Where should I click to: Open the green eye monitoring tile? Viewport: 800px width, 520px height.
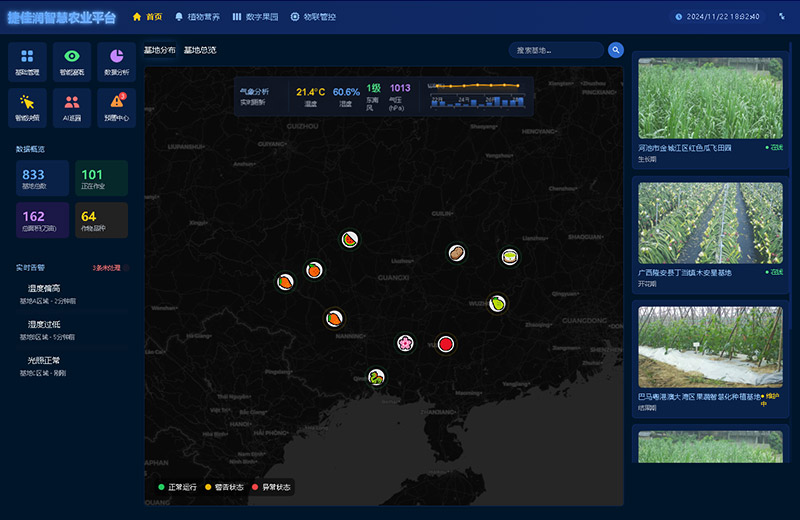pos(72,62)
